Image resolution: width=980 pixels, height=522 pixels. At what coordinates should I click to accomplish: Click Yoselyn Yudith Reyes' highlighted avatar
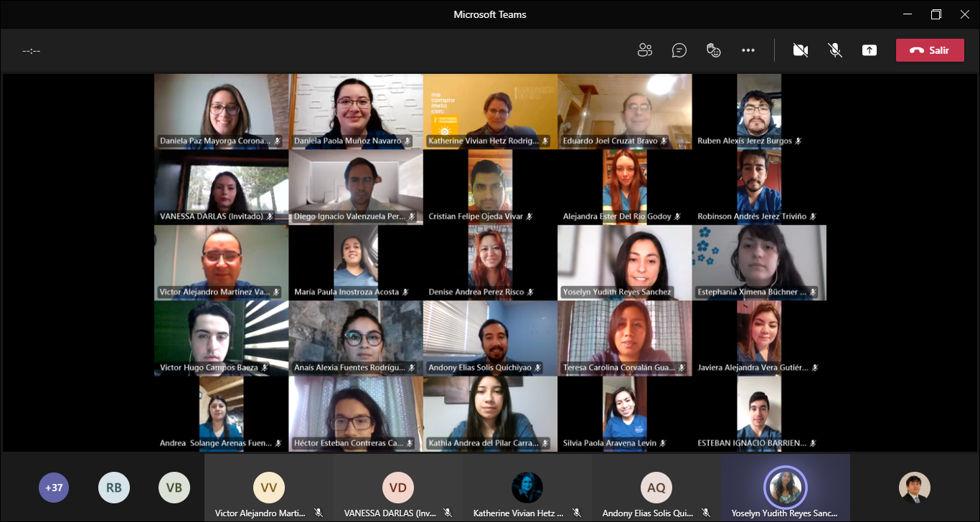pos(786,488)
